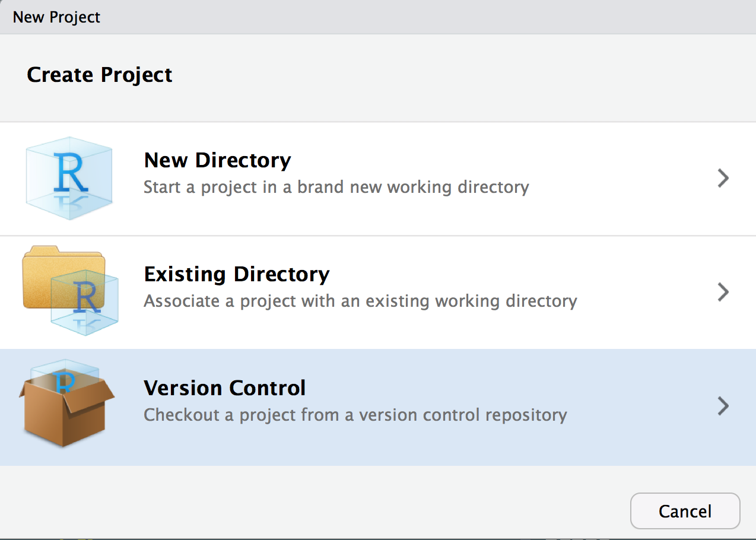Viewport: 756px width, 540px height.
Task: Choose the Existing Directory heading
Action: (236, 274)
